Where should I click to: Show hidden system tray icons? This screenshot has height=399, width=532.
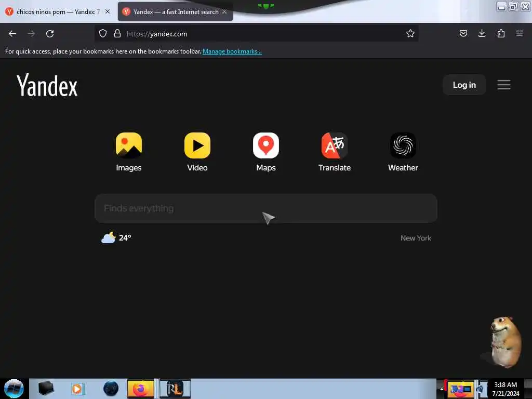click(x=442, y=389)
